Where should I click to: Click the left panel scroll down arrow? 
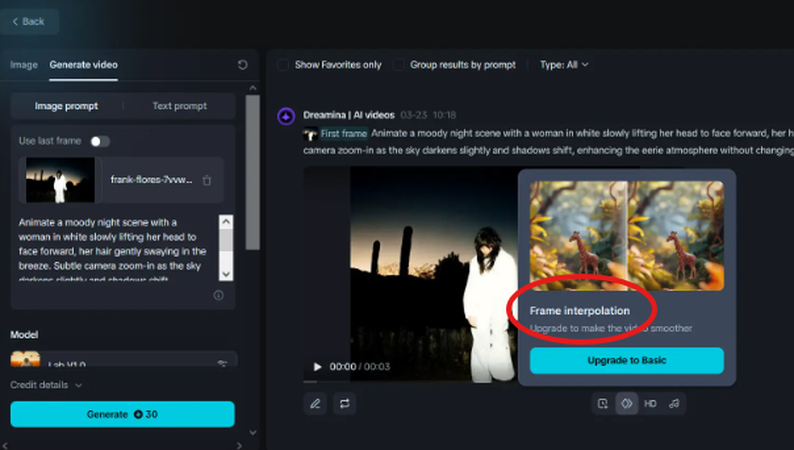click(x=253, y=432)
